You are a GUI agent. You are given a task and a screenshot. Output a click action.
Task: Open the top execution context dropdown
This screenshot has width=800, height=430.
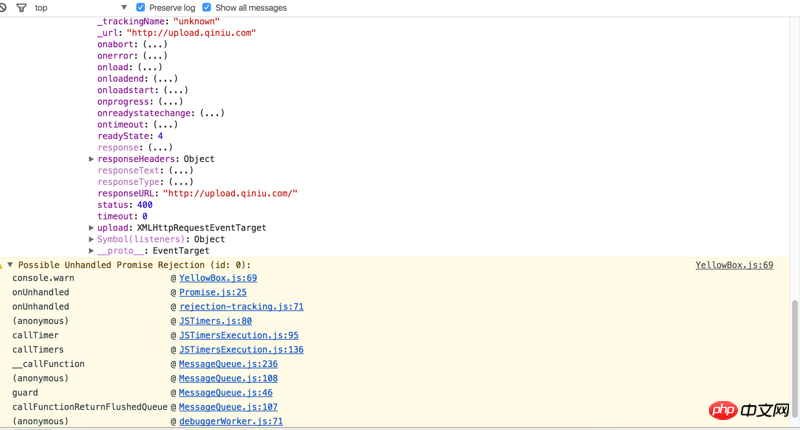coord(80,8)
